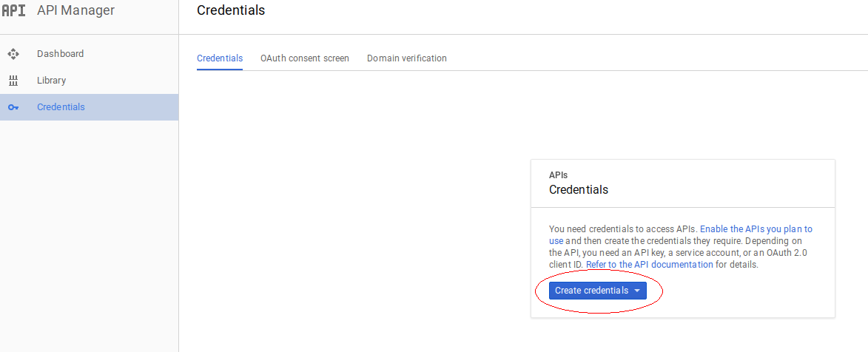Click the API Manager title text

coord(75,10)
